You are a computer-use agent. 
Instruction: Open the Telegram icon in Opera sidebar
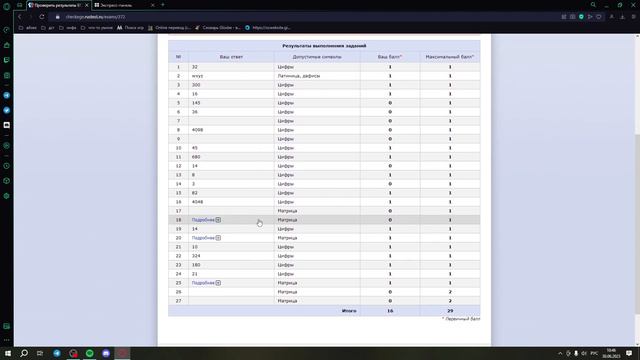tap(7, 95)
